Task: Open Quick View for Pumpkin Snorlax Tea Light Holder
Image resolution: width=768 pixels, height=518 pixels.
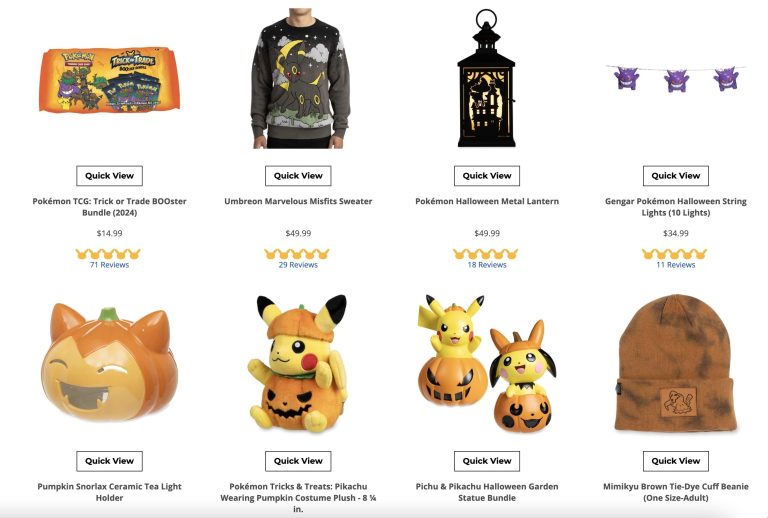Action: click(109, 461)
